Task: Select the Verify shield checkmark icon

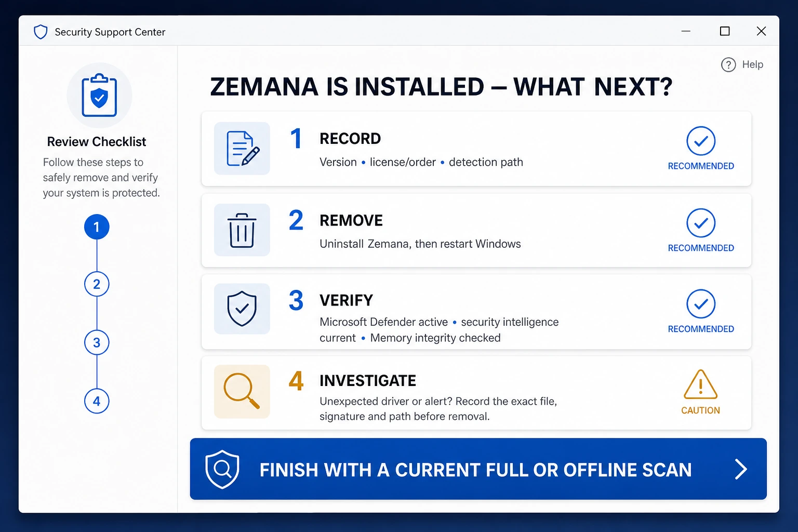Action: click(242, 309)
